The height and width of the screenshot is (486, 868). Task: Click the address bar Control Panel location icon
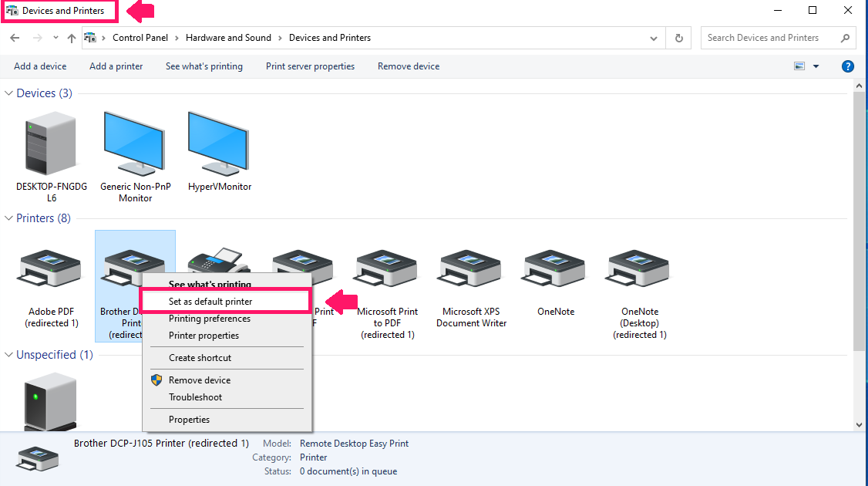90,38
